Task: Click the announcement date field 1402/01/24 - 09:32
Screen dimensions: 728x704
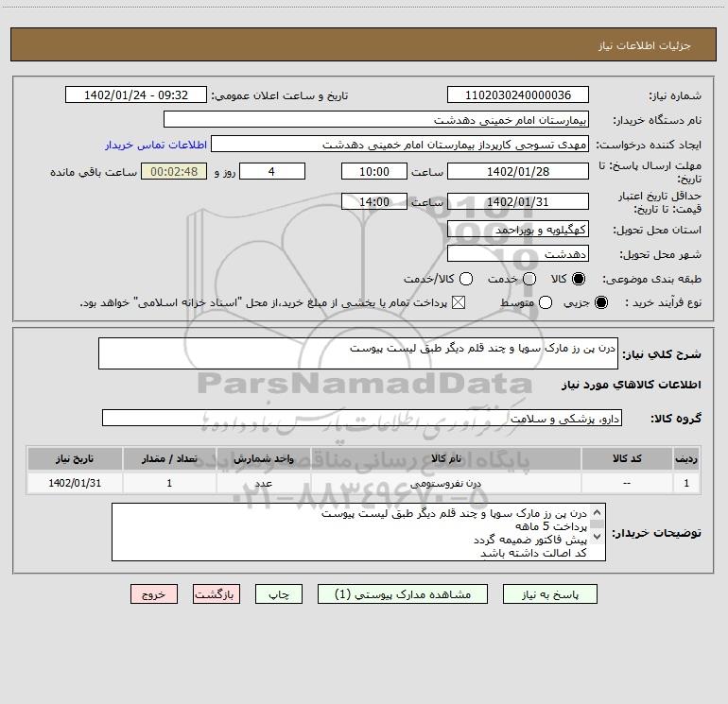Action: [136, 94]
